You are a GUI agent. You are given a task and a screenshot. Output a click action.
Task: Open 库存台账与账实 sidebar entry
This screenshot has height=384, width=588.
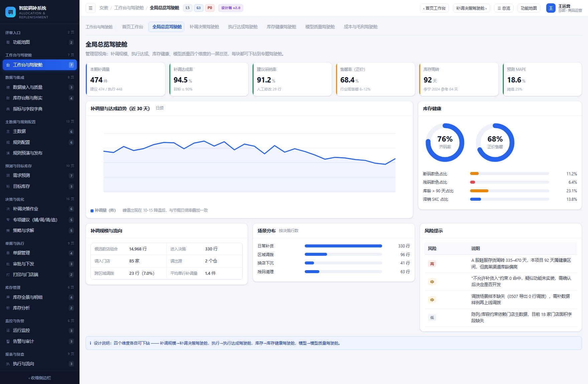point(40,98)
